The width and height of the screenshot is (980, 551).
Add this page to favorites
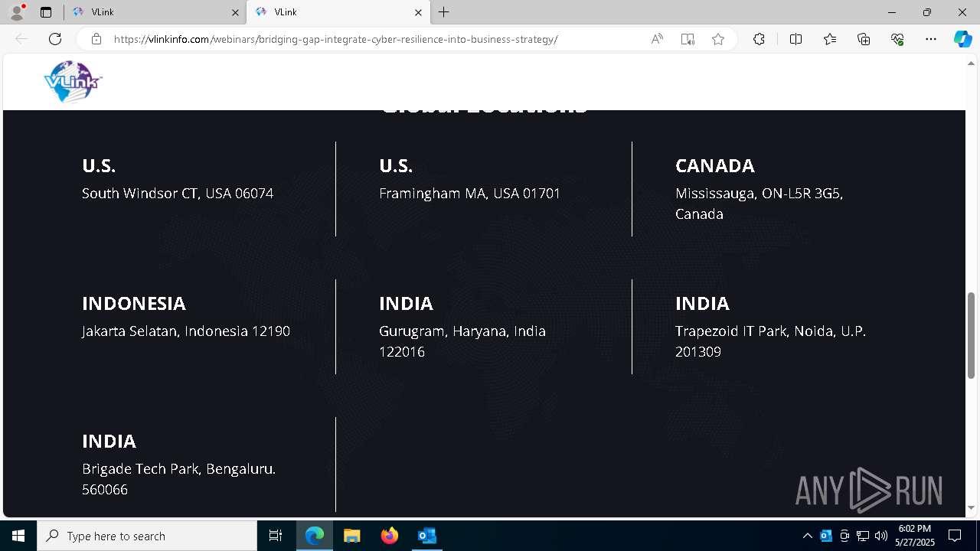[718, 39]
